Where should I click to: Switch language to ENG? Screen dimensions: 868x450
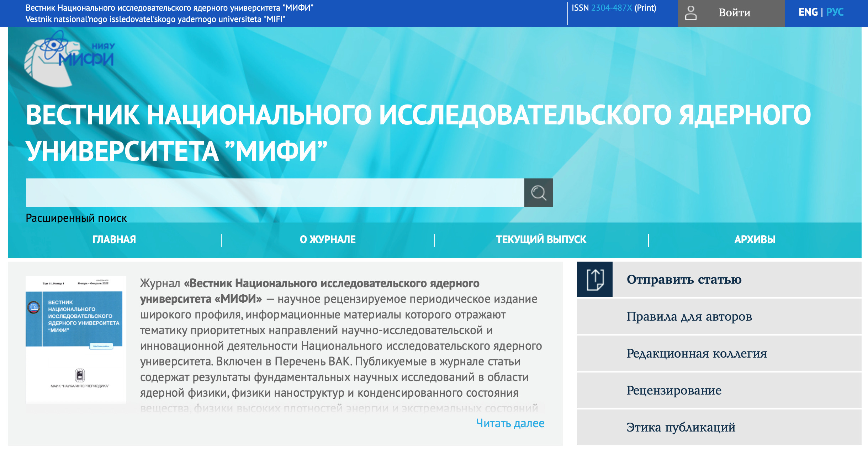[x=808, y=12]
